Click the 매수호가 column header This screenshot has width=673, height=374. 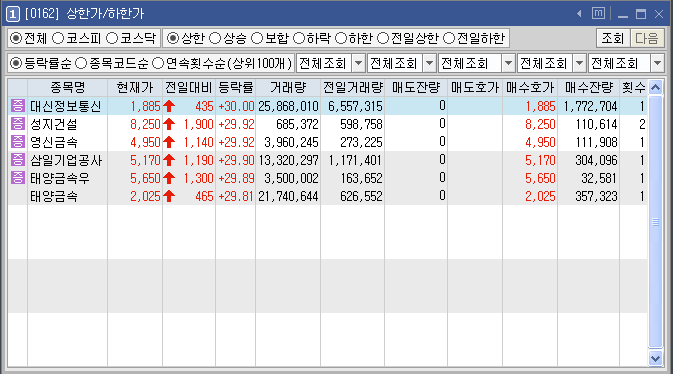(x=530, y=88)
